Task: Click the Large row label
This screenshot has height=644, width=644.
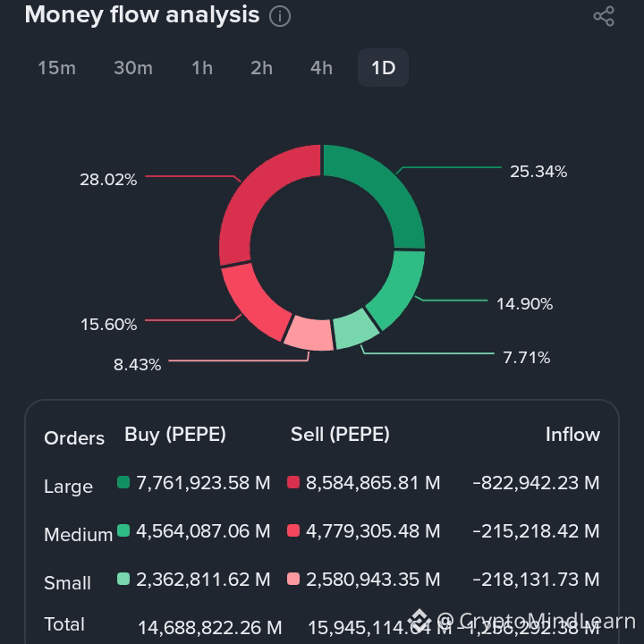Action: pos(68,487)
